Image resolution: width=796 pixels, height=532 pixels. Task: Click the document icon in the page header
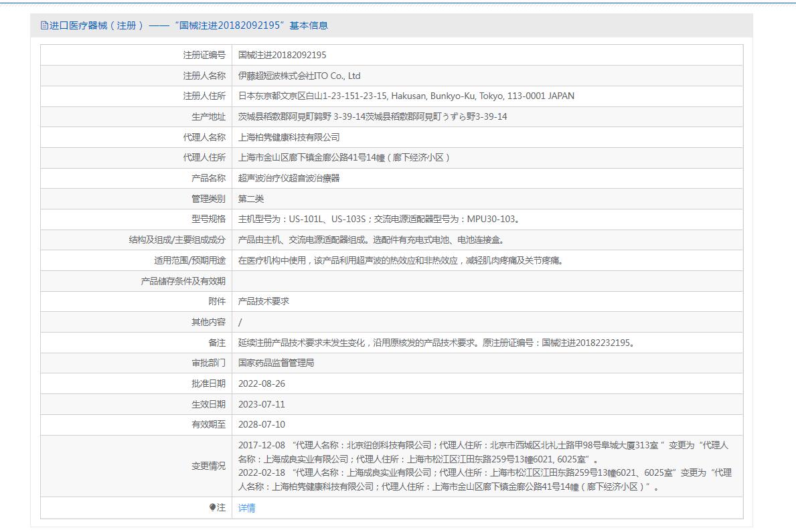(x=44, y=26)
